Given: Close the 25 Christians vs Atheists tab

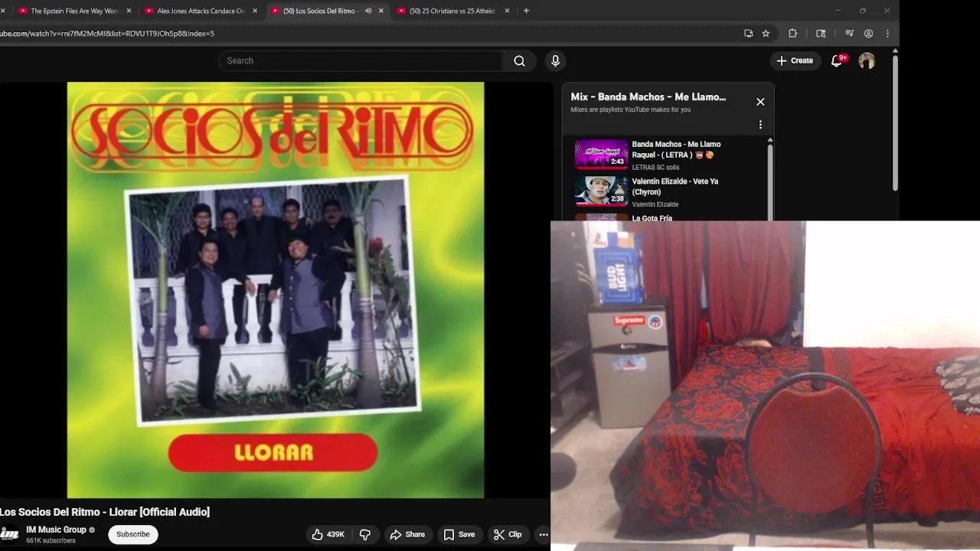Looking at the screenshot, I should pos(507,11).
